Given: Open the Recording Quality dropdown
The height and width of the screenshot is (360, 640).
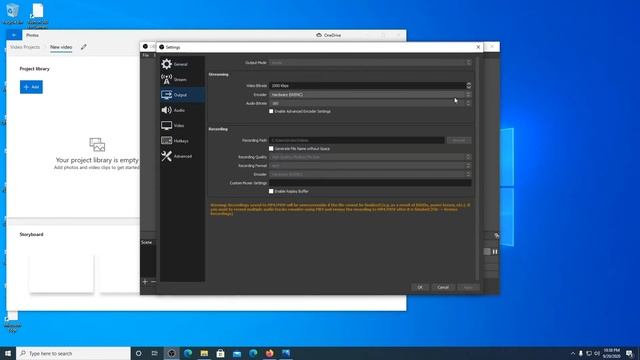Looking at the screenshot, I should coord(370,157).
